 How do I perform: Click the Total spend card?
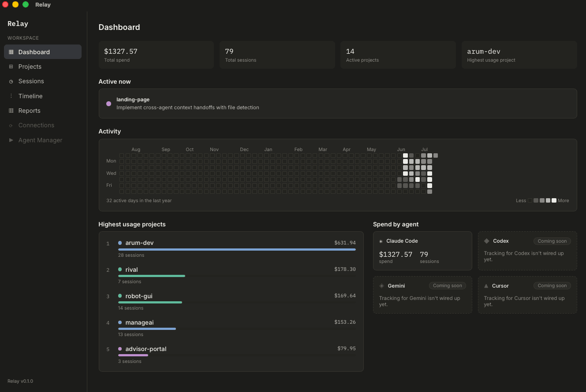[156, 55]
